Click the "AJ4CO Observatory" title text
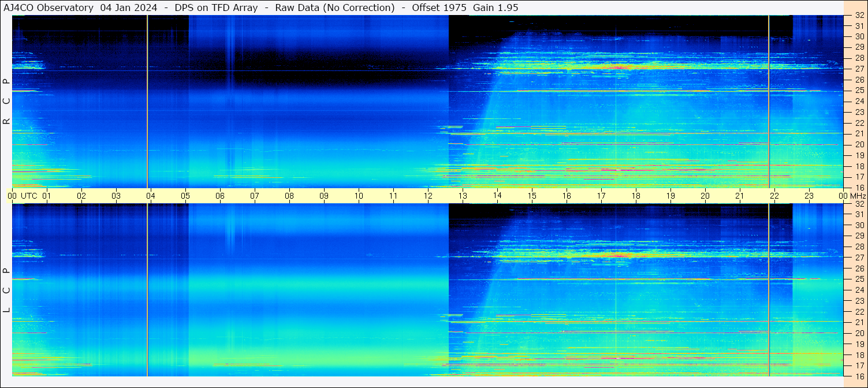The height and width of the screenshot is (388, 868). tap(49, 8)
